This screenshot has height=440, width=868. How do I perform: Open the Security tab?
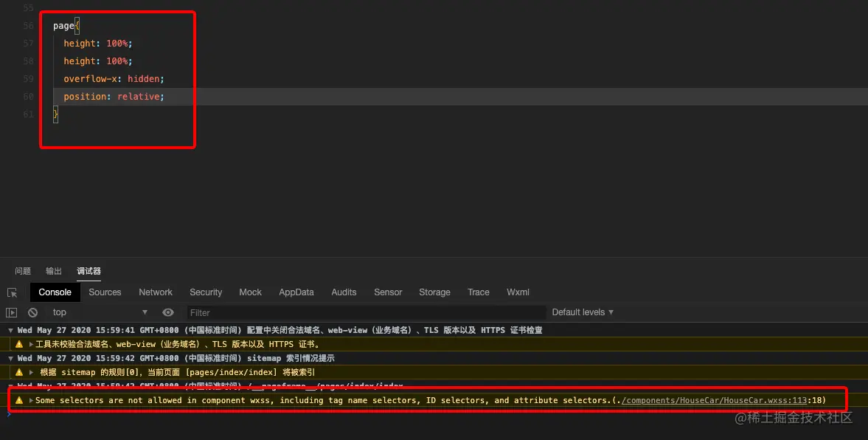[205, 292]
